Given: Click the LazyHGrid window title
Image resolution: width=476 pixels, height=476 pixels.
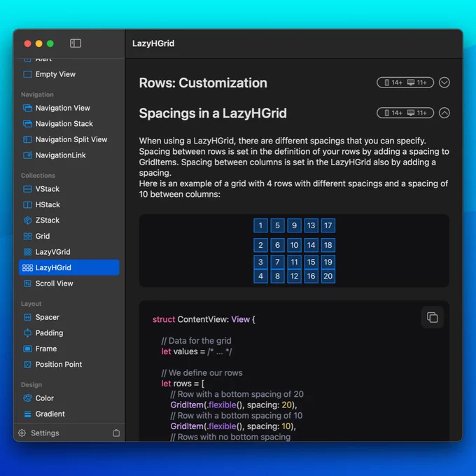Looking at the screenshot, I should pos(153,43).
